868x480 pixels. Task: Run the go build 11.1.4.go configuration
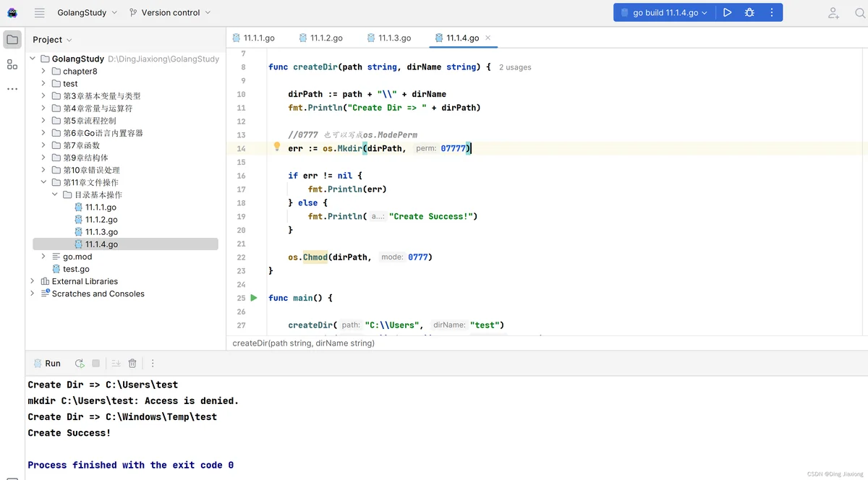click(727, 12)
